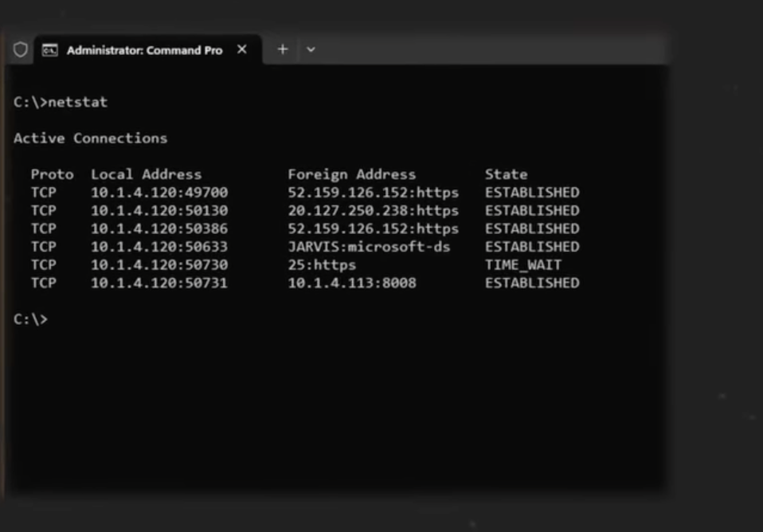Click local address 10.1.4.120:50386
The height and width of the screenshot is (532, 763).
(x=159, y=229)
